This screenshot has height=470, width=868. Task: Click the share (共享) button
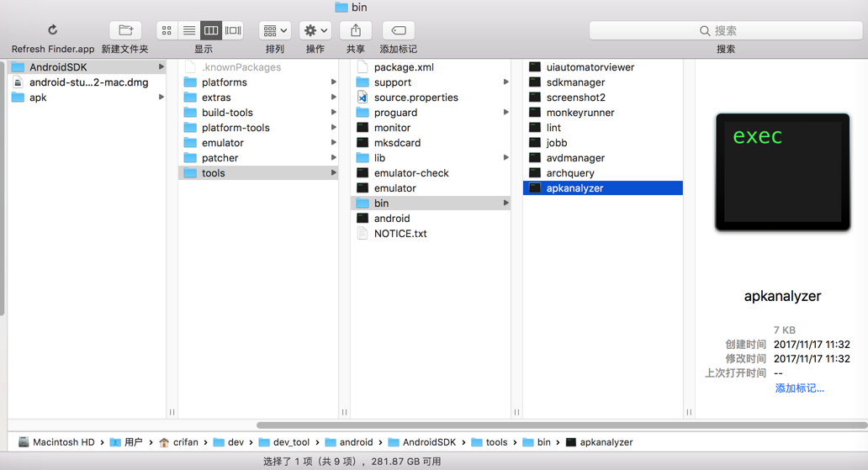point(356,30)
